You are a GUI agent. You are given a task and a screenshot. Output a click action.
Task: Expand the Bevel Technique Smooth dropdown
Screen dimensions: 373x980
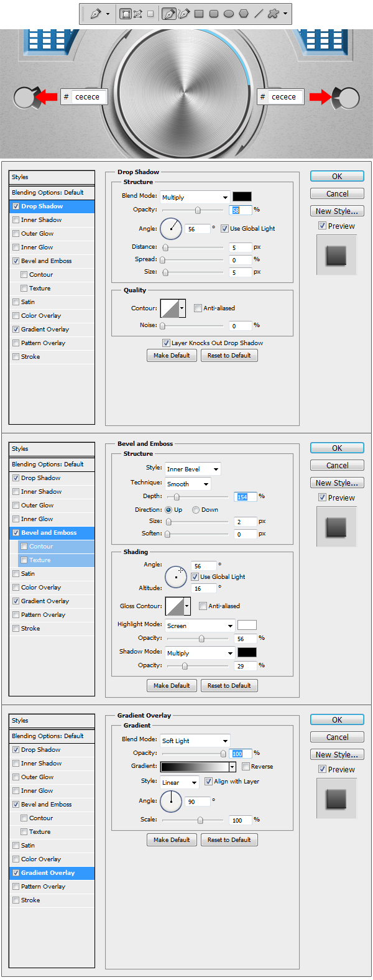[188, 484]
